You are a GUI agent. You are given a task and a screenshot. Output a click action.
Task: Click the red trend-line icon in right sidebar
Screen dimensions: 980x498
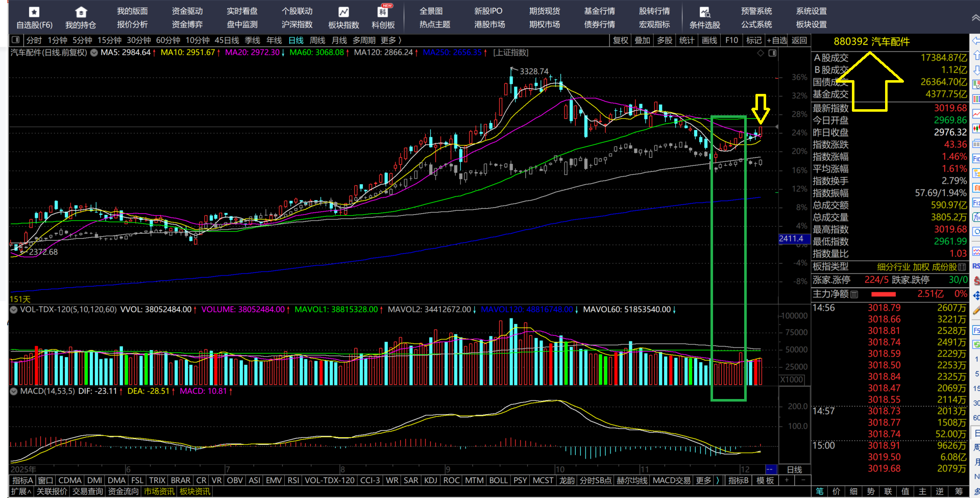(x=976, y=113)
